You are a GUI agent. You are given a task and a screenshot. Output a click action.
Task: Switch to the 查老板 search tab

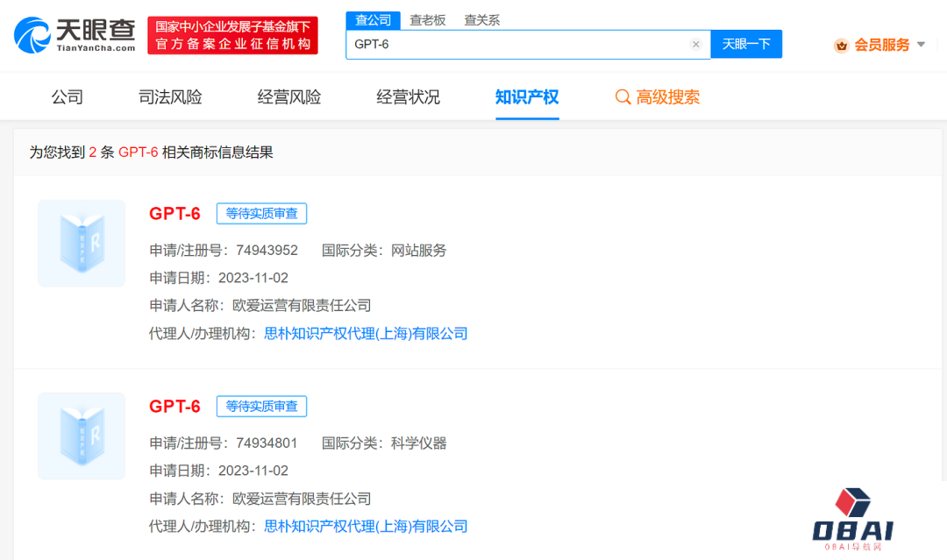tap(428, 20)
